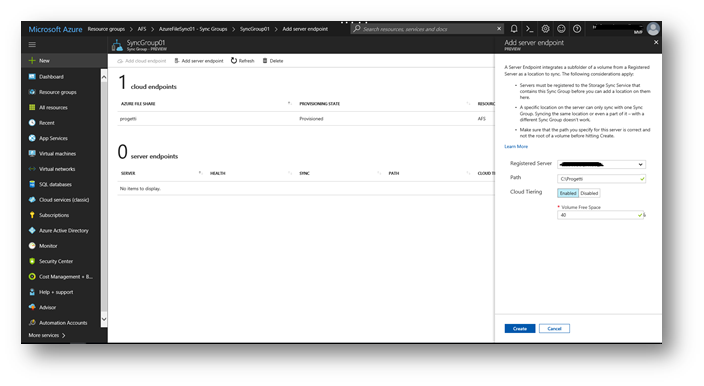Click AzureFileSync01 - Sync Groups breadcrumb

pos(193,29)
